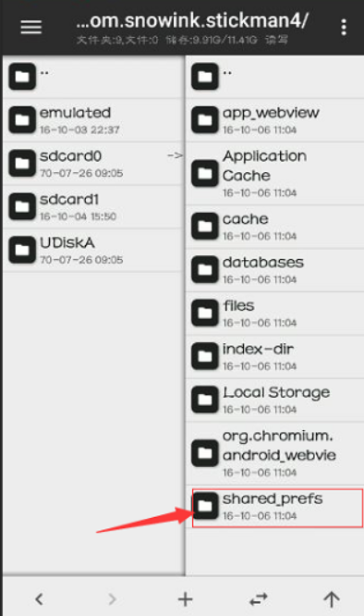Open the Local Storage folder
The image size is (364, 616).
pos(274,400)
